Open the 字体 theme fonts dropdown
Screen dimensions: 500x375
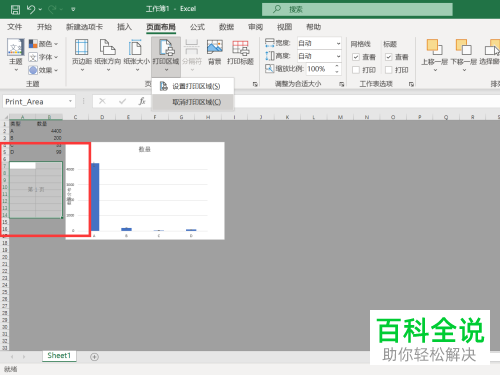tap(43, 57)
